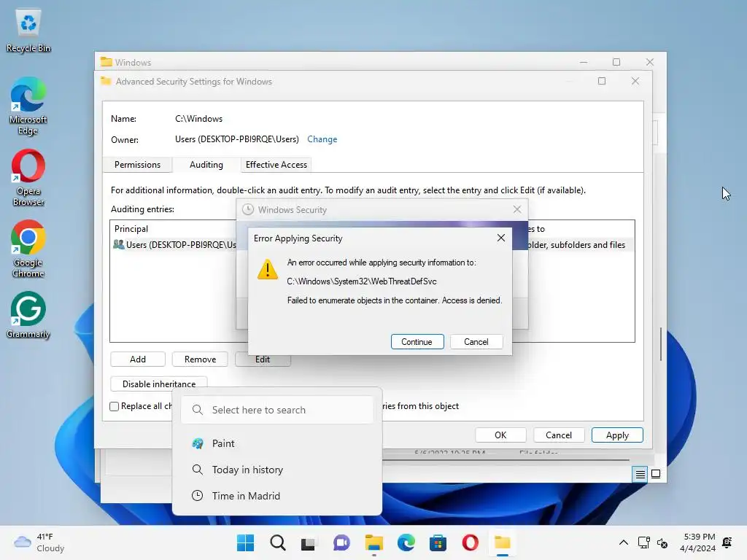Screen dimensions: 747x560
Task: Choose Today in history suggestion
Action: coord(277,470)
